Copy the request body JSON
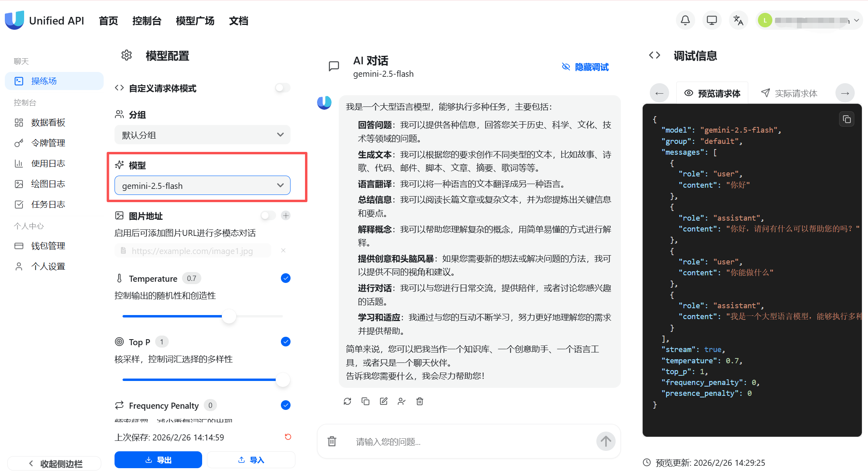The height and width of the screenshot is (475, 868). click(x=847, y=119)
